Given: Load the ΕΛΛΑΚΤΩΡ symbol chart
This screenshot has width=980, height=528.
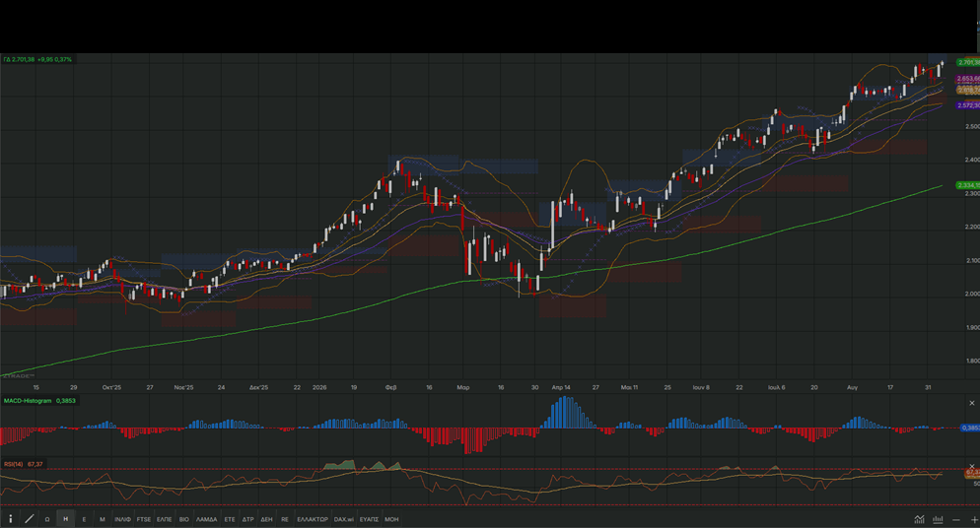Looking at the screenshot, I should coord(313,519).
